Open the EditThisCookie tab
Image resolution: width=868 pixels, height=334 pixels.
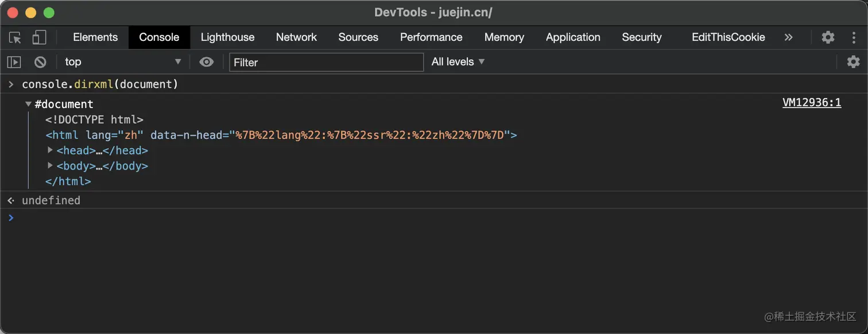[728, 37]
